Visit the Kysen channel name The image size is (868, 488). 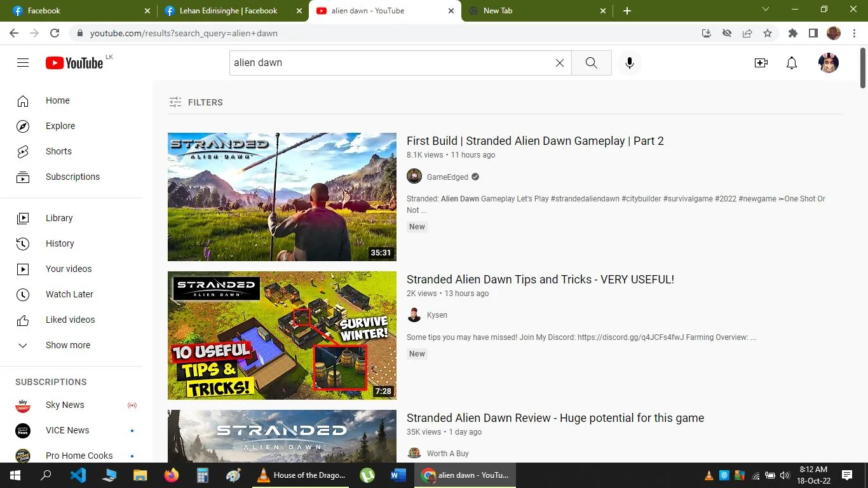(437, 315)
